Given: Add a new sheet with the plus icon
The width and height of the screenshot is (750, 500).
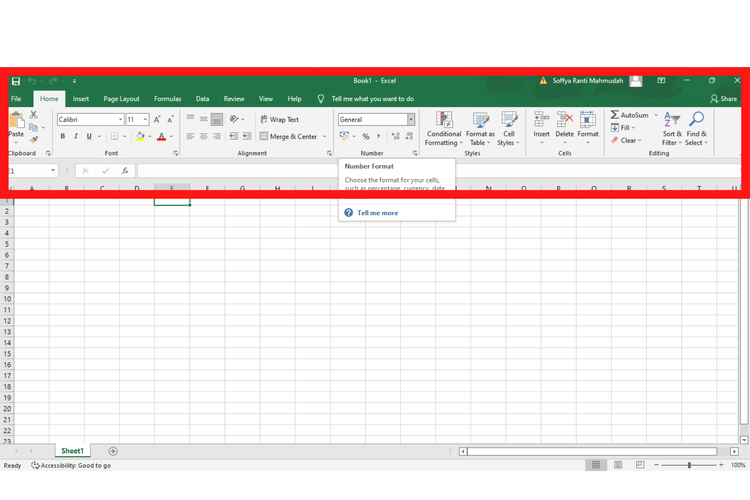Looking at the screenshot, I should tap(113, 451).
